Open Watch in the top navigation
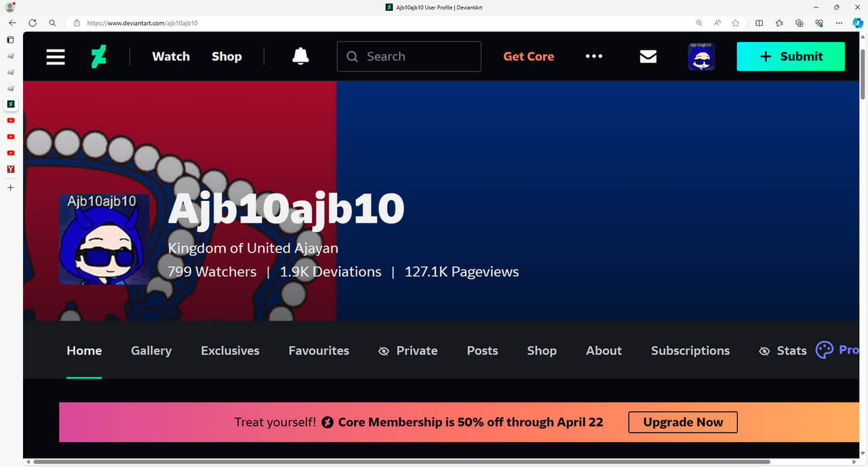 (x=171, y=56)
